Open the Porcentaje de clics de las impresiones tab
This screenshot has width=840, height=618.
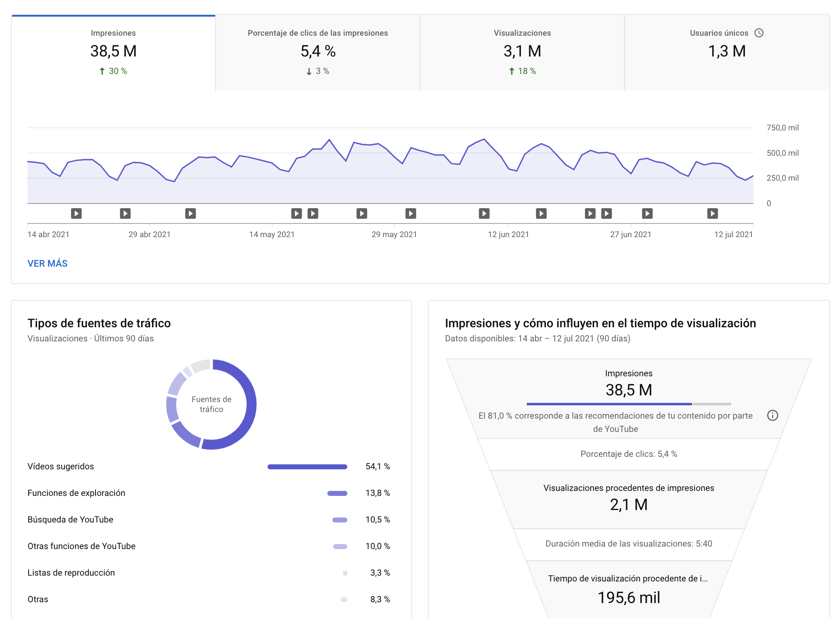318,53
